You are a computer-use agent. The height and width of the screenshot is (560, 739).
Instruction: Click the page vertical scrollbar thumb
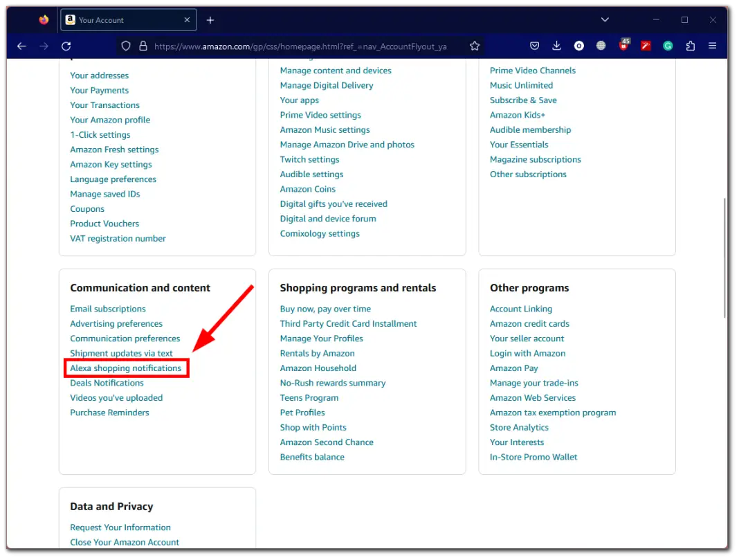click(724, 258)
